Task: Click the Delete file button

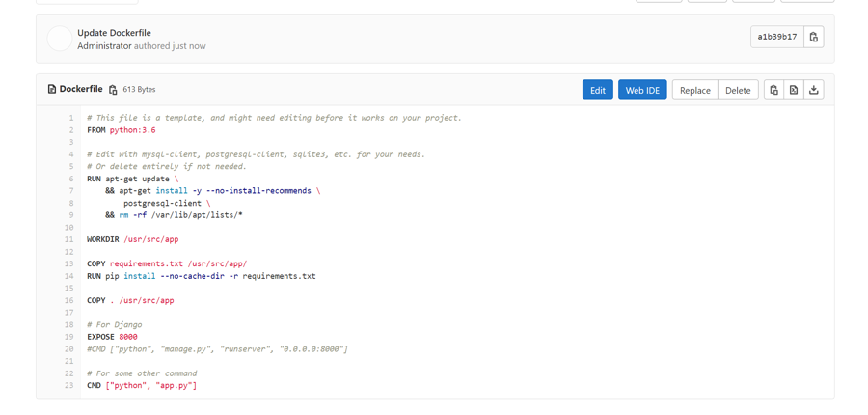Action: click(x=738, y=90)
